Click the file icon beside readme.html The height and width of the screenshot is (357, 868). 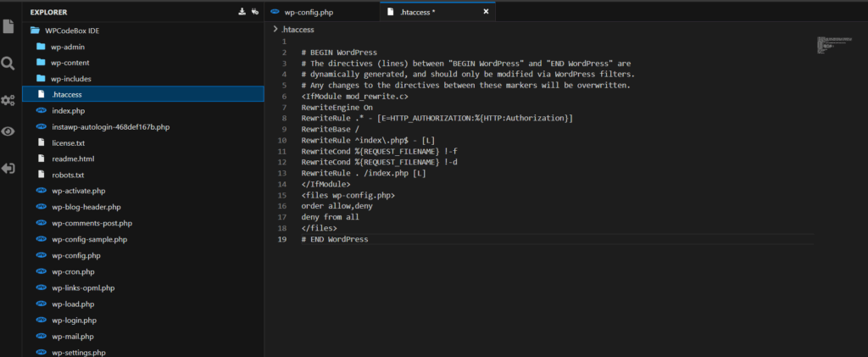(41, 159)
